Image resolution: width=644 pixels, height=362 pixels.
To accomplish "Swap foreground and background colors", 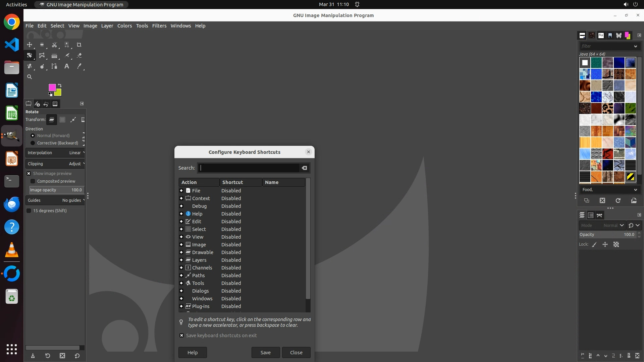I will click(60, 85).
